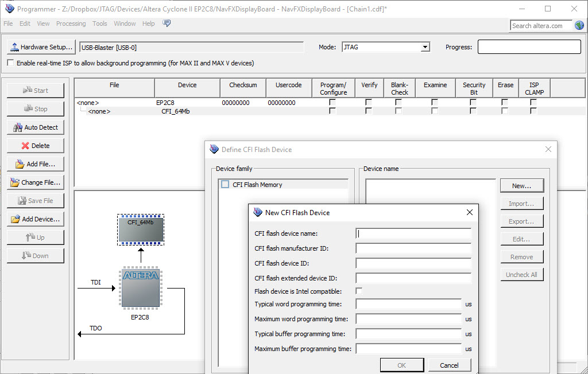Click the Add File button
This screenshot has width=588, height=374.
(36, 164)
